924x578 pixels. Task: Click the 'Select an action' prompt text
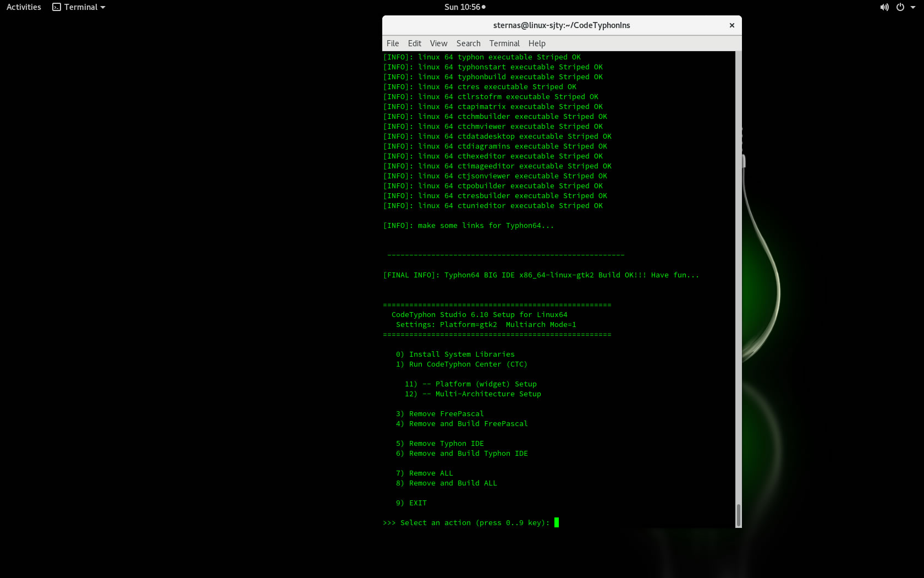[x=466, y=523]
